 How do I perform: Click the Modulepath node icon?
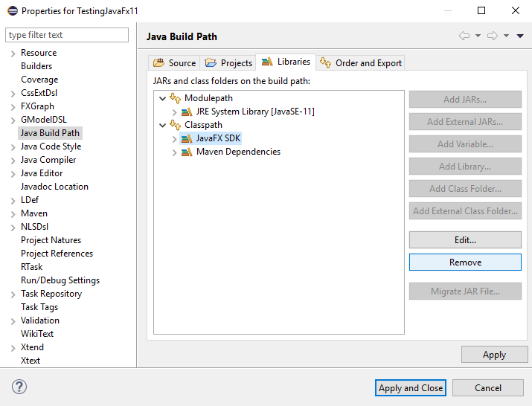pos(175,98)
